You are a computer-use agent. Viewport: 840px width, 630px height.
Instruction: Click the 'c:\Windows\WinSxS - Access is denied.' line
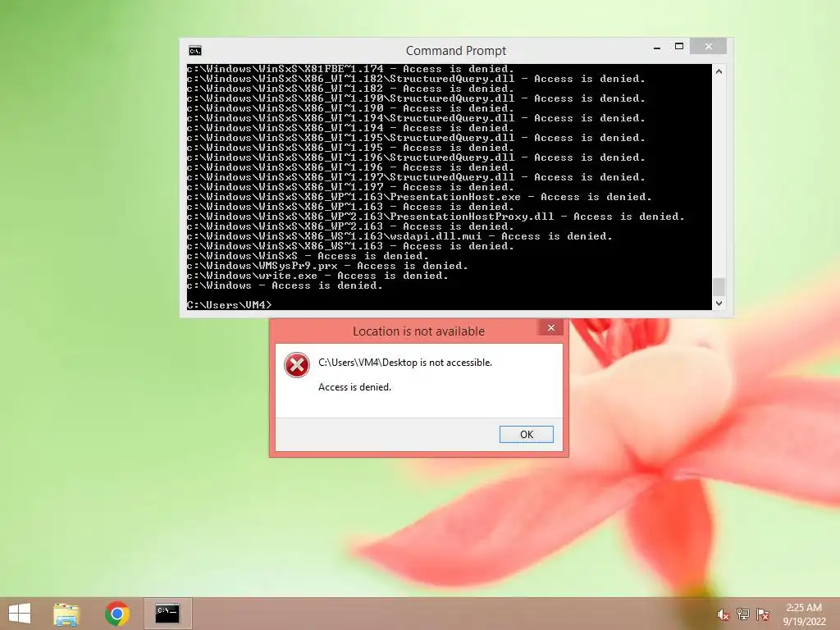point(308,256)
